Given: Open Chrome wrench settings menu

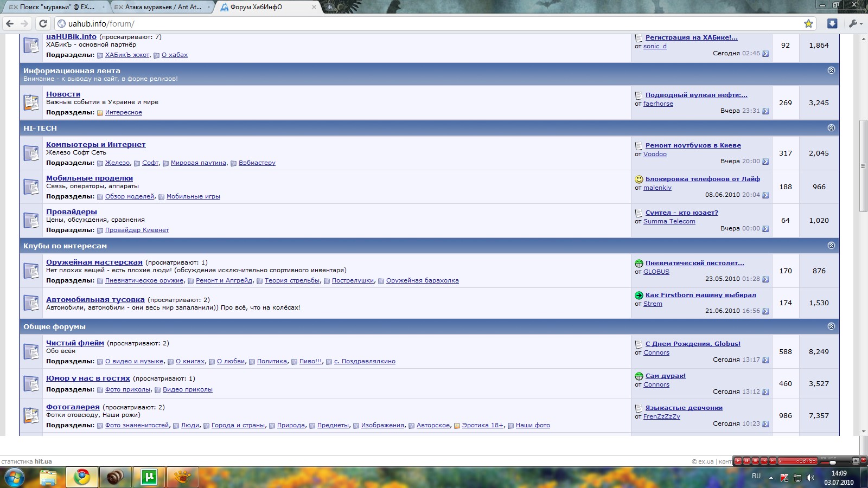Looking at the screenshot, I should tap(854, 24).
